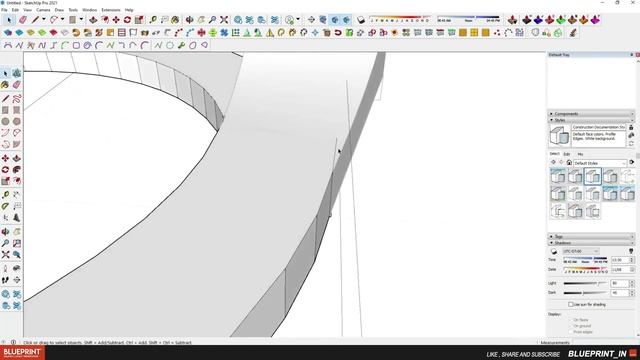640x360 pixels.
Task: Pick the Move tool in the left toolbar
Action: pos(5,158)
